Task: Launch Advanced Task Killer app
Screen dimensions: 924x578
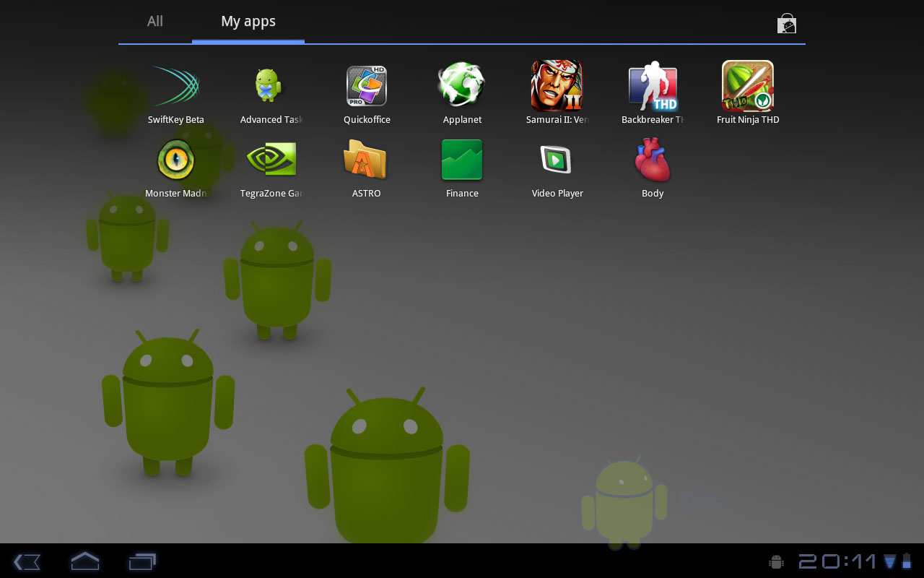Action: pyautogui.click(x=271, y=94)
